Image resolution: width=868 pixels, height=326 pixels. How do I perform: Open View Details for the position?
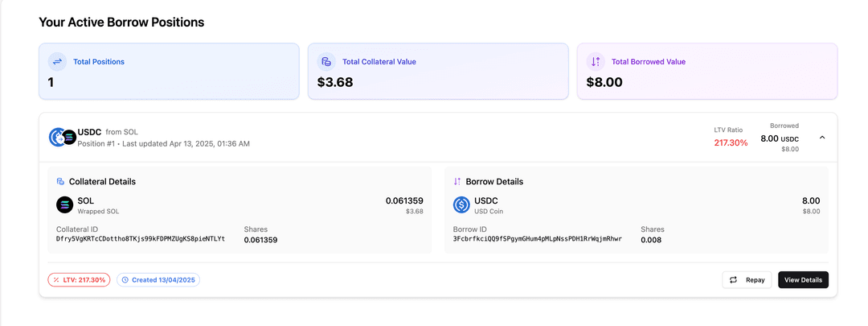(x=803, y=280)
